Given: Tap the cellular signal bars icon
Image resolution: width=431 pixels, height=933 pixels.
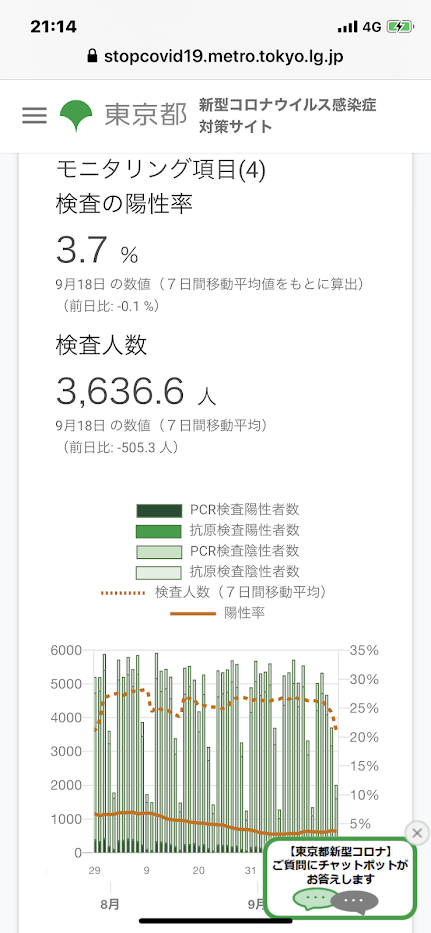Looking at the screenshot, I should [347, 27].
